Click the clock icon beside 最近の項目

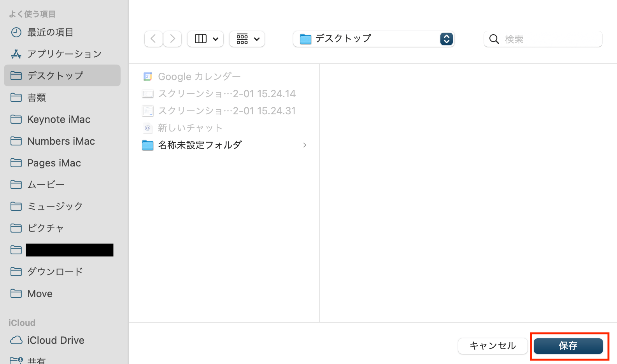pos(16,32)
